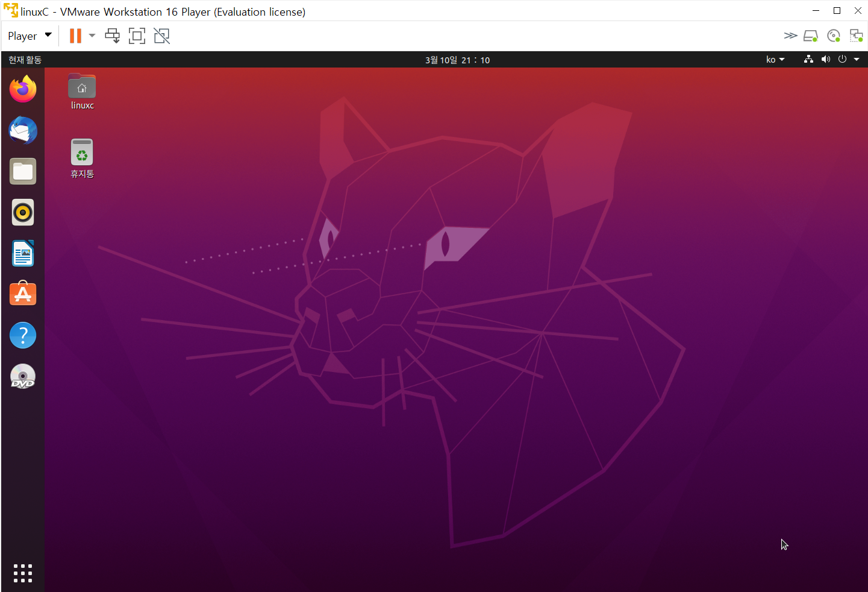
Task: Click the hard disk device icon
Action: [x=811, y=36]
